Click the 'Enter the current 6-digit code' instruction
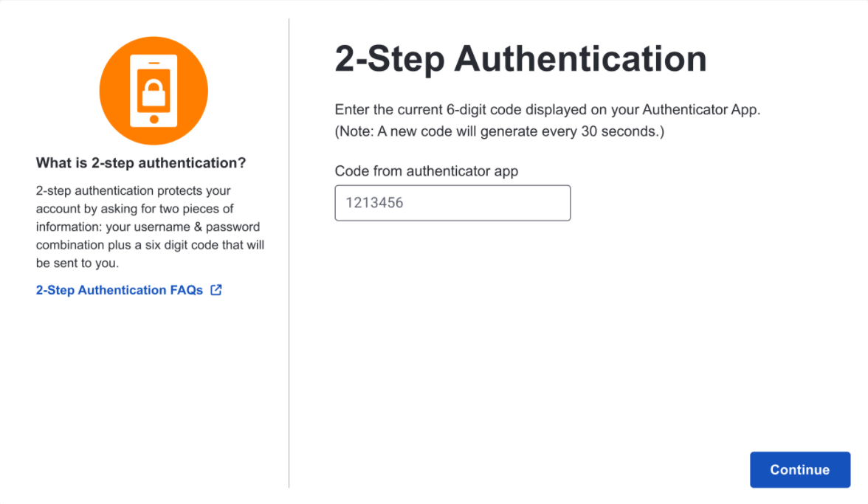868x504 pixels. pyautogui.click(x=548, y=109)
